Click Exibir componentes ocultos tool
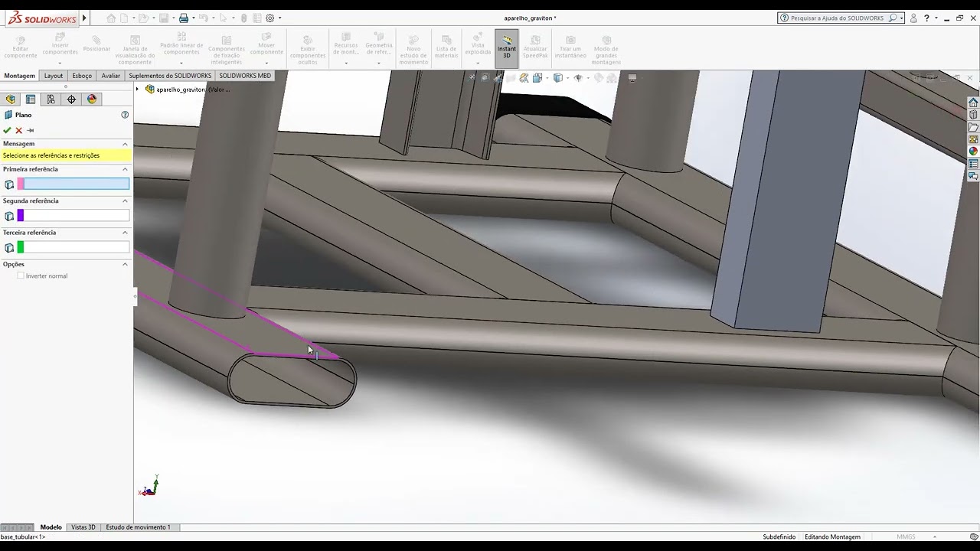 coord(308,50)
